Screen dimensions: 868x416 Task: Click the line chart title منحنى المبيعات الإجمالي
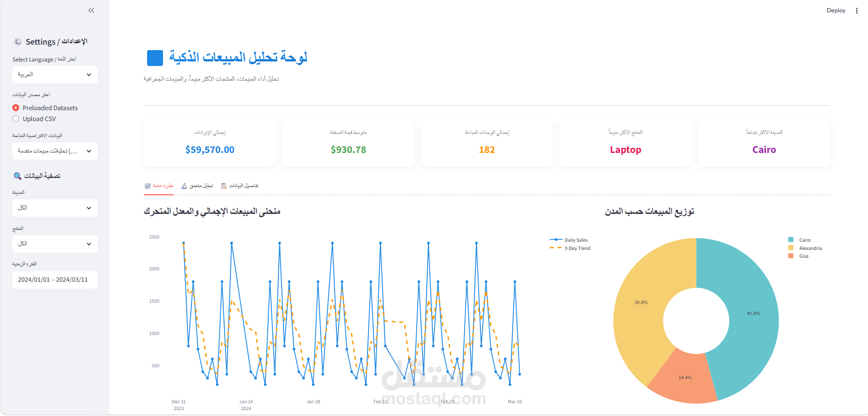pos(212,211)
